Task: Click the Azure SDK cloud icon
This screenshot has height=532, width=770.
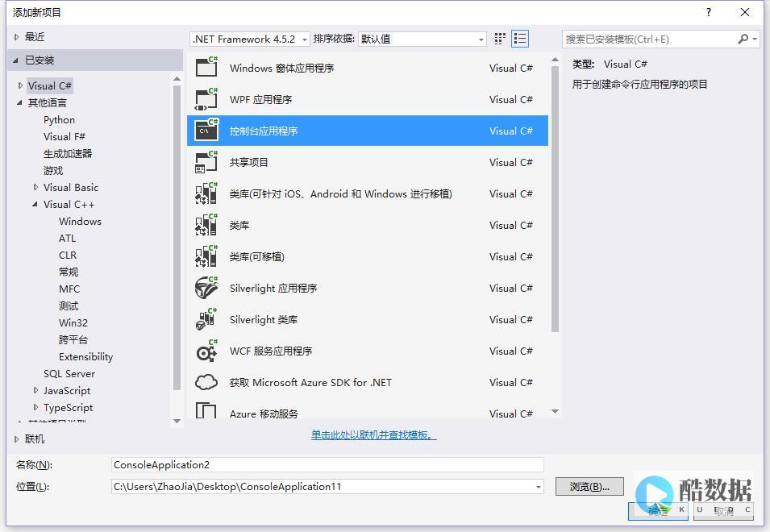Action: point(206,382)
